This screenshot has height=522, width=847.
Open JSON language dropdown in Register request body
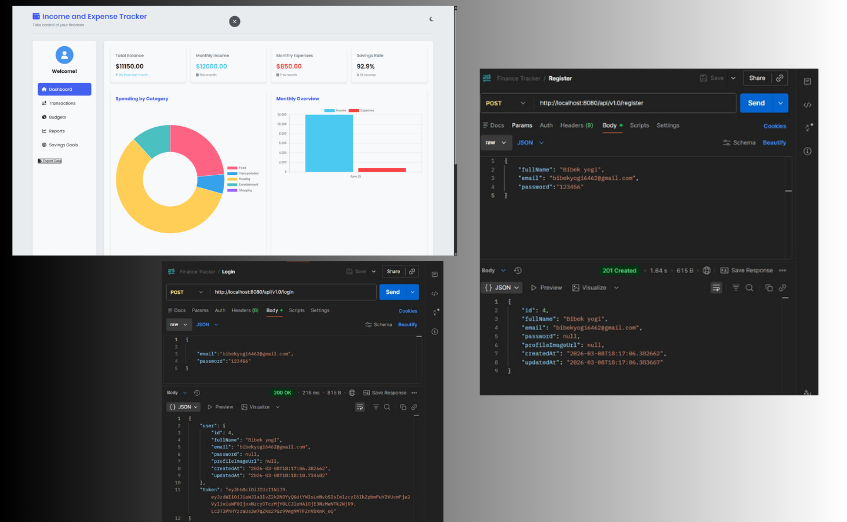point(530,143)
